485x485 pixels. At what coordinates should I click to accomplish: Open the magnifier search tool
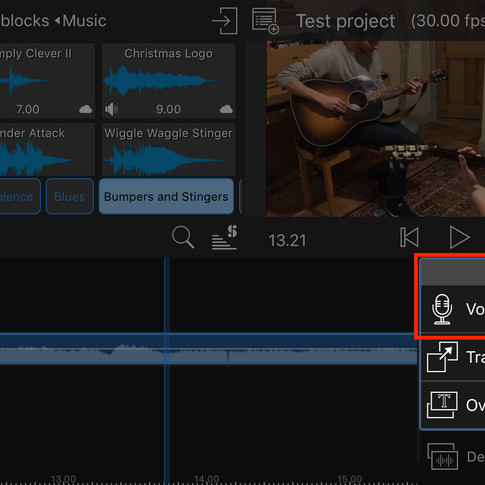pyautogui.click(x=183, y=237)
